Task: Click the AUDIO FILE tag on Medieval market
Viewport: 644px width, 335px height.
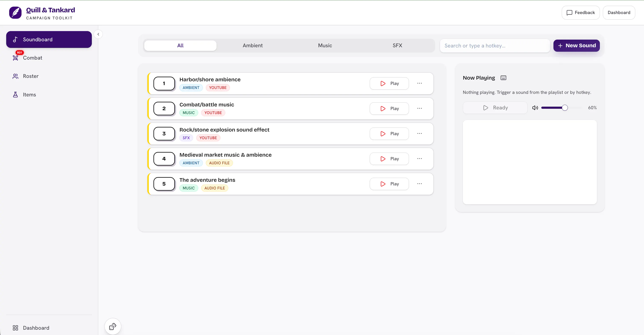Action: [x=219, y=163]
